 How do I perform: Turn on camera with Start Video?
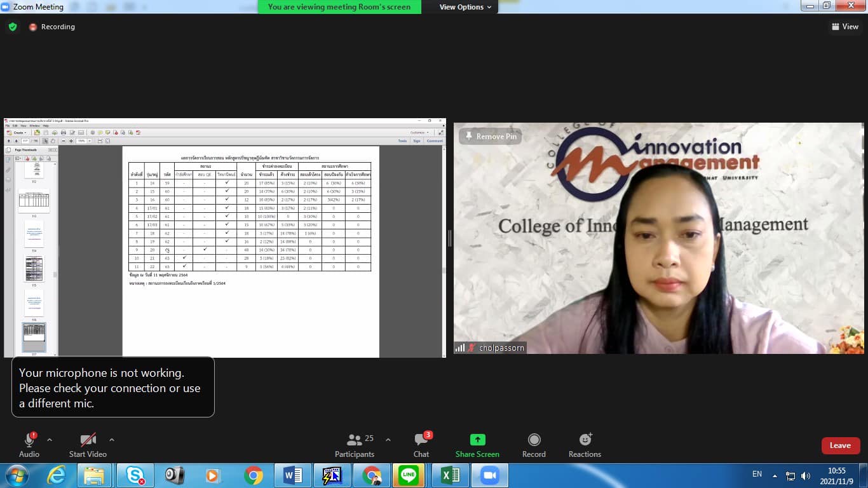88,445
